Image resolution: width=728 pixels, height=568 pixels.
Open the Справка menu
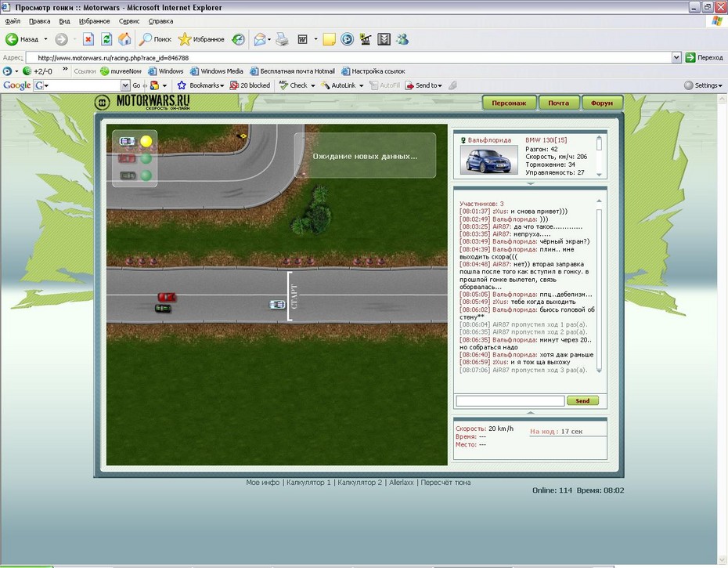pos(160,21)
